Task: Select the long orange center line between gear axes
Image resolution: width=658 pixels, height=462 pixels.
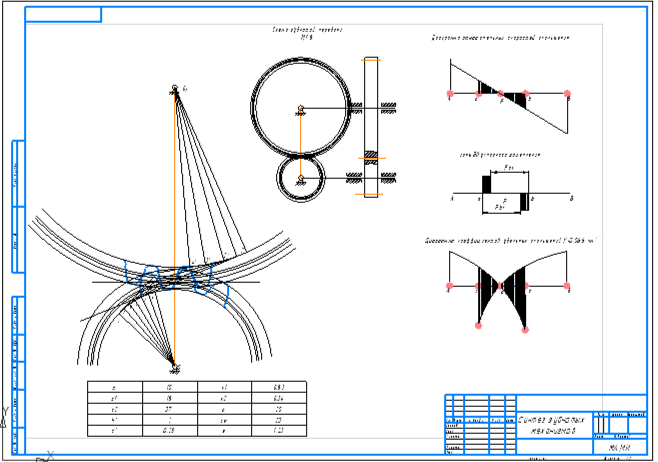Action: (x=175, y=229)
